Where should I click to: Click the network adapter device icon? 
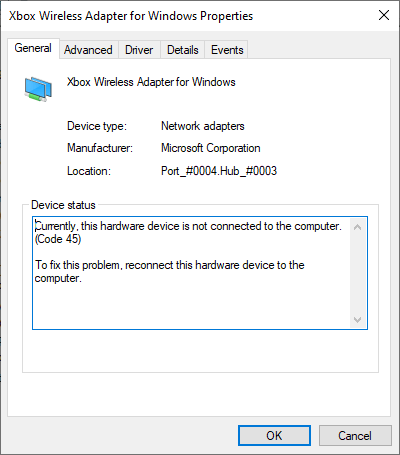(x=38, y=89)
